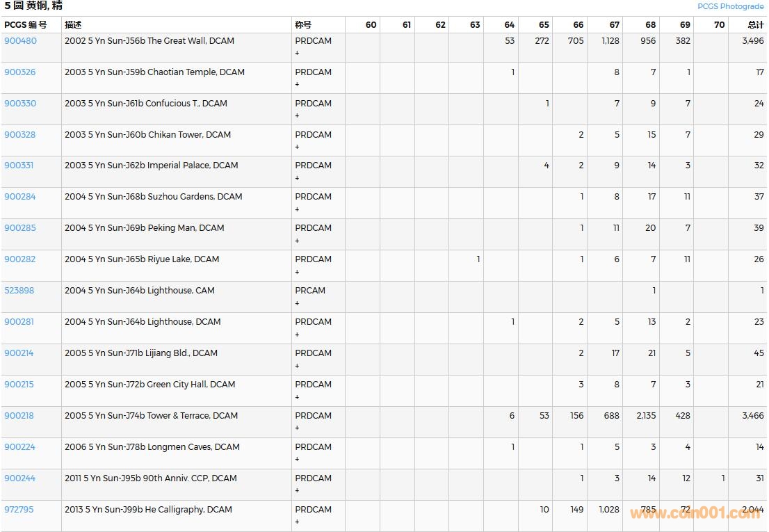The height and width of the screenshot is (532, 769).
Task: Click link 900224 for Longmen Caves
Action: [x=19, y=447]
